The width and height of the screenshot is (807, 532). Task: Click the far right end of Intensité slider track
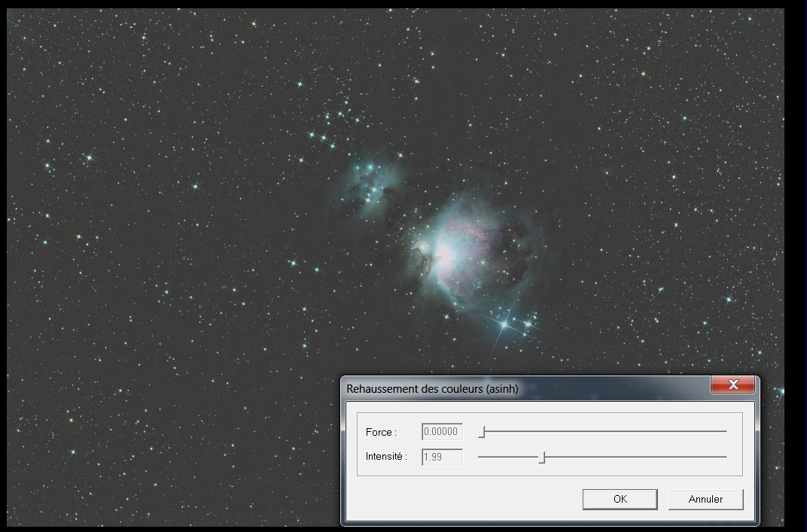725,457
